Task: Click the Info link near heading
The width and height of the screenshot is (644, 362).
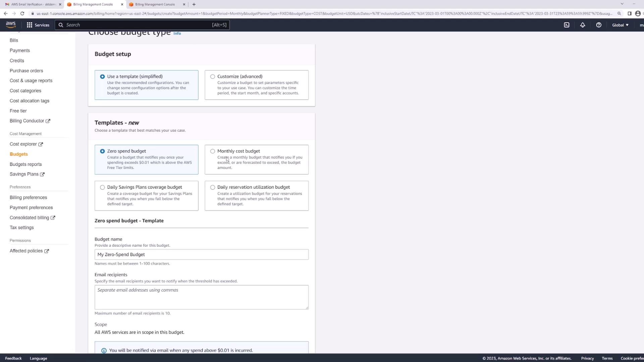Action: (177, 34)
